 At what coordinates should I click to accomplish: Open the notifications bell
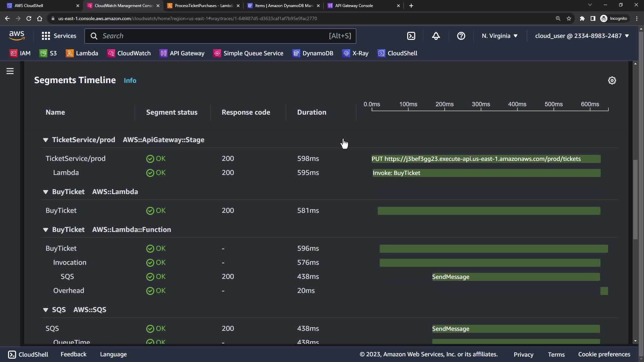[x=436, y=36]
